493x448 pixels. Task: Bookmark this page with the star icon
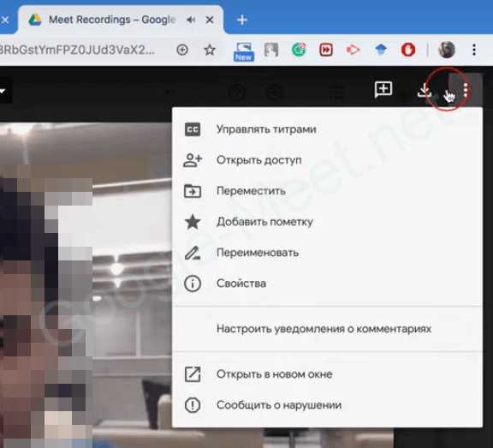point(210,50)
